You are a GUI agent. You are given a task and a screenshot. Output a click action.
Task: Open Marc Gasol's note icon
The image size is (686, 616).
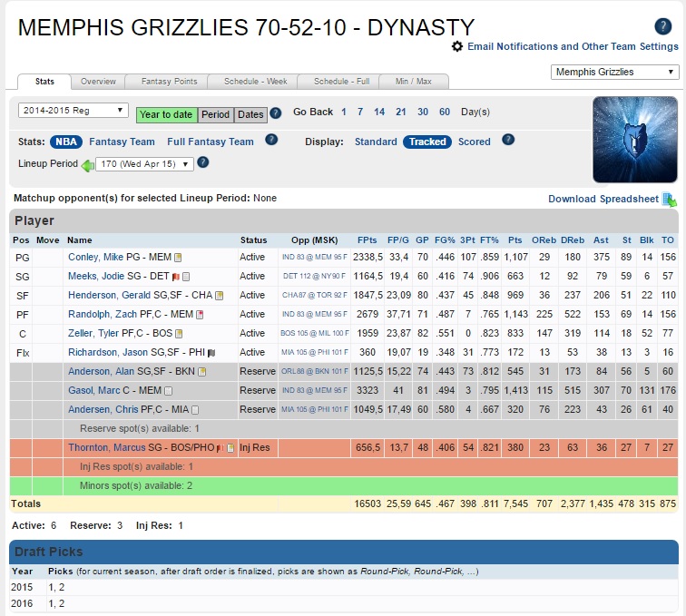[x=169, y=391]
